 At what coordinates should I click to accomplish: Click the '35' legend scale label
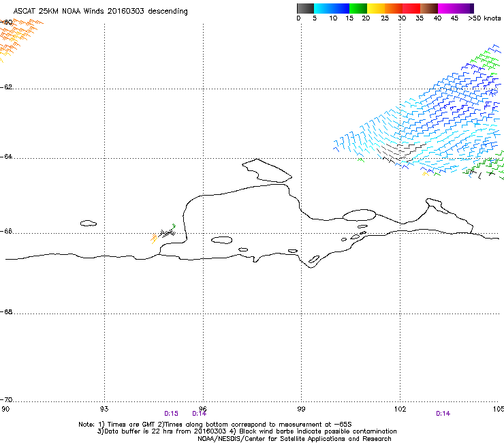420,18
